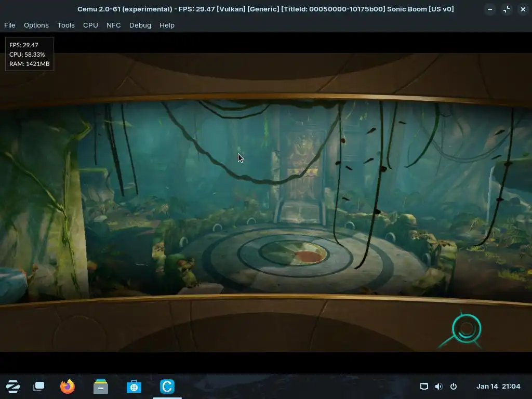Open the Options menu
This screenshot has width=532, height=399.
coord(36,25)
